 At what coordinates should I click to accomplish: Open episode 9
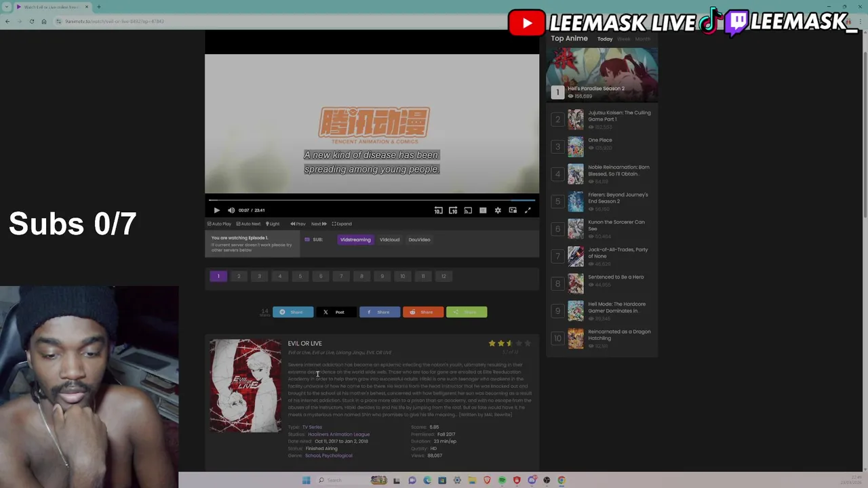coord(382,276)
